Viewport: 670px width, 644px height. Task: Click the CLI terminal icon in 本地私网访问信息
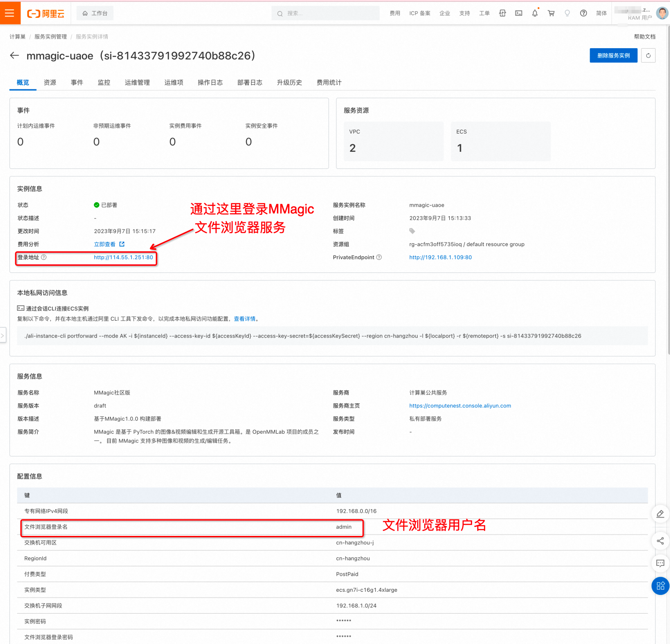pyautogui.click(x=21, y=308)
